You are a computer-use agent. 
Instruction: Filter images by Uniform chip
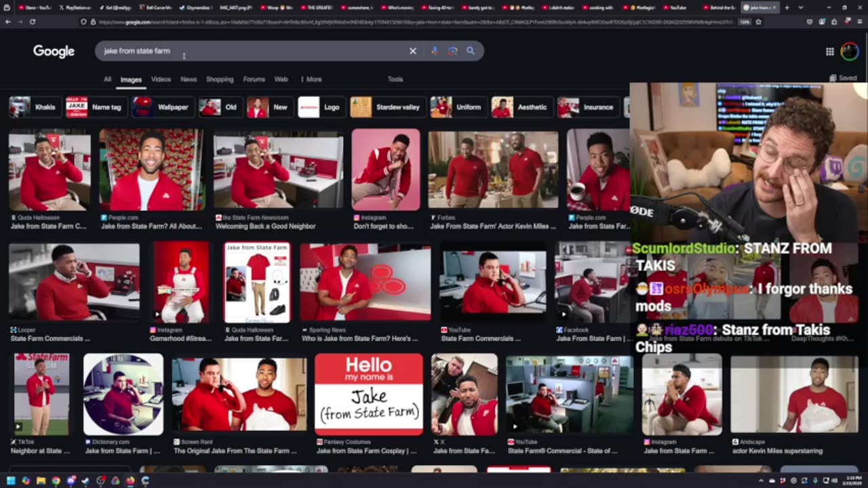(x=458, y=107)
